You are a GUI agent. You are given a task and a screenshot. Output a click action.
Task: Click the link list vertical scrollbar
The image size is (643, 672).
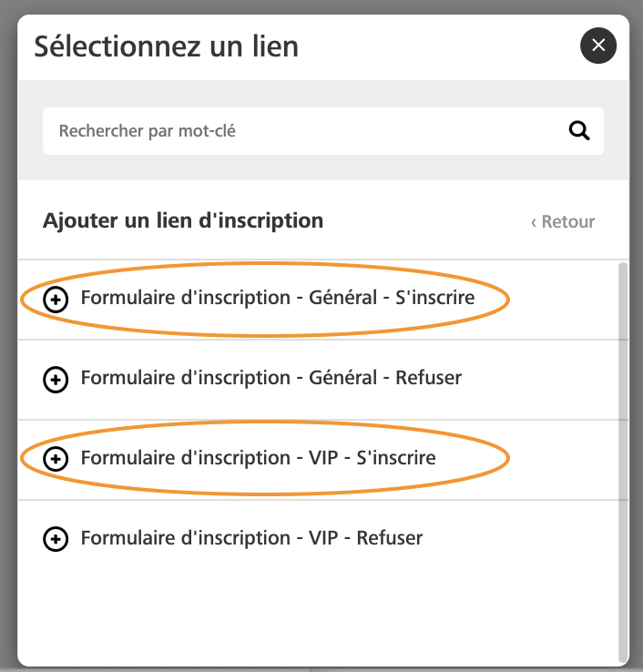(623, 463)
